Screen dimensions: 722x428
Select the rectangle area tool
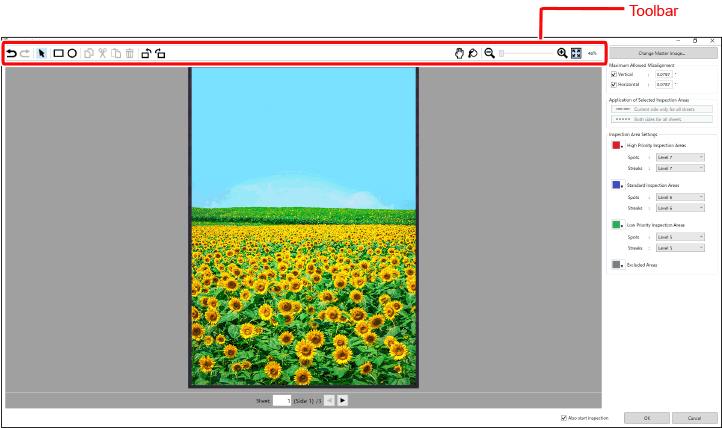point(58,53)
